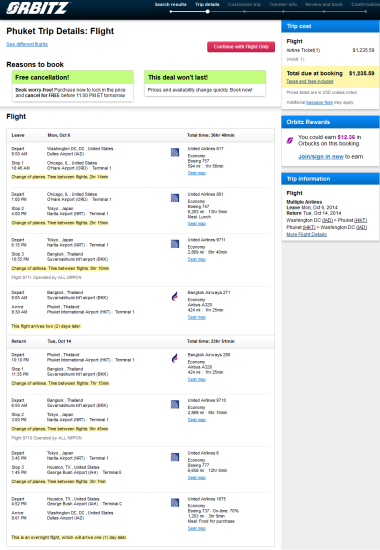Open See different flights link
This screenshot has width=380, height=550.
pos(27,44)
